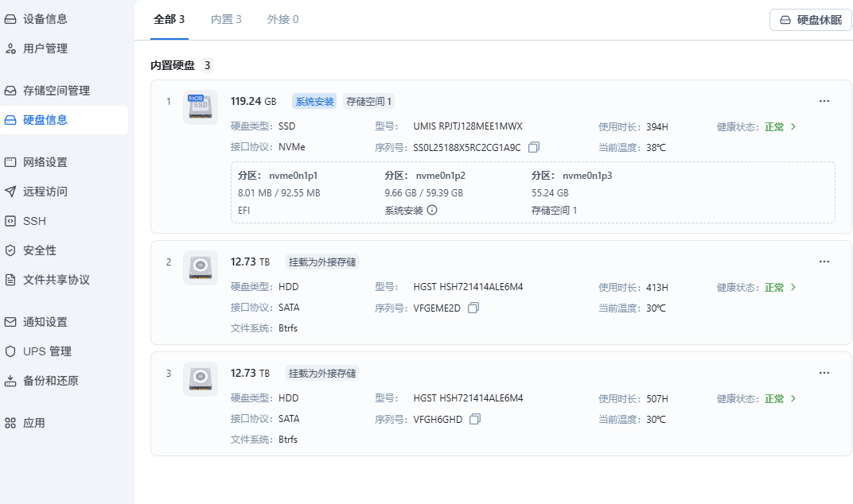
Task: Click the 网络设置 icon
Action: [x=10, y=162]
